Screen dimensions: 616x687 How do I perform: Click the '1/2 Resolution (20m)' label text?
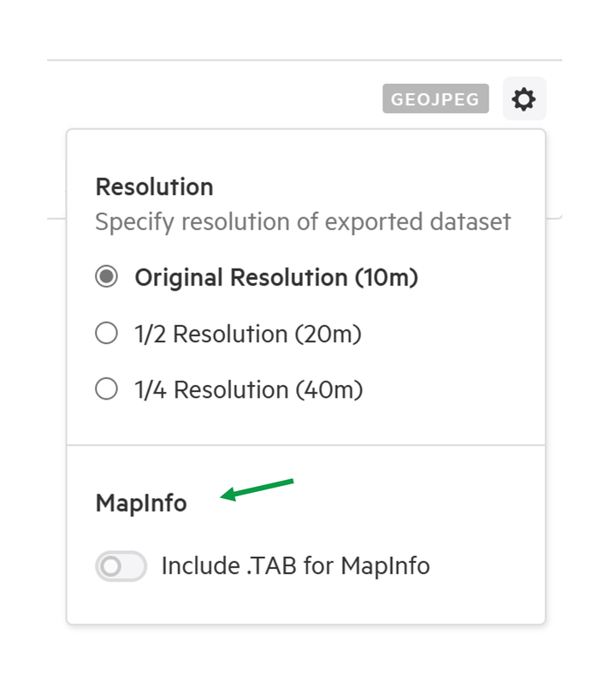coord(248,334)
